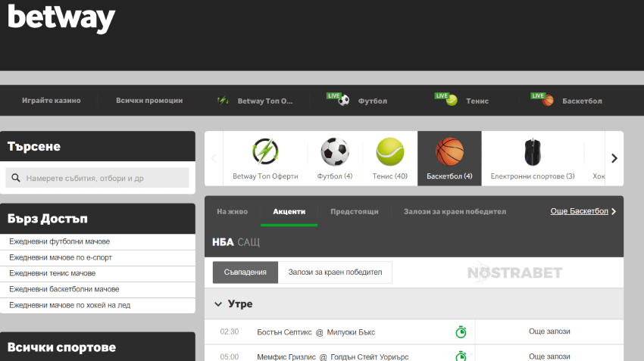Collapse the Утре section chevron

[218, 304]
